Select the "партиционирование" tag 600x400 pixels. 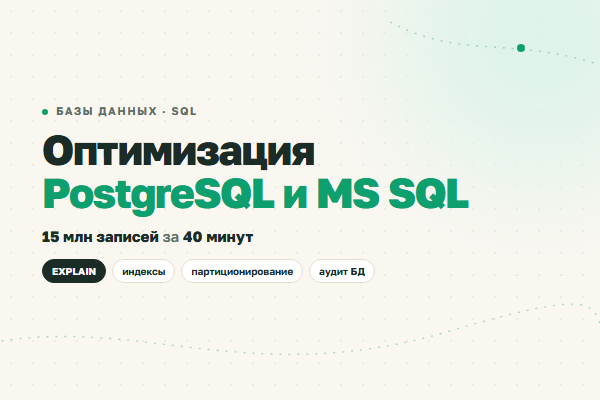[x=242, y=271]
